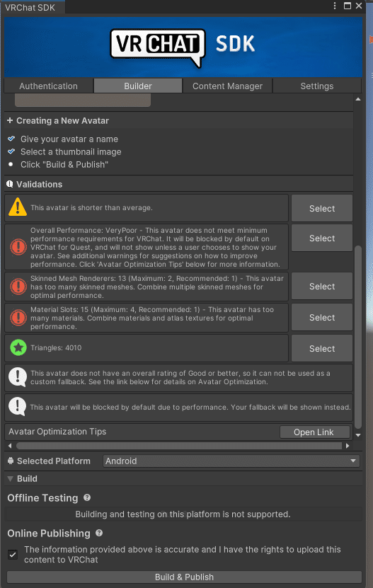Click the Android robot icon beside Selected Platform
373x588 pixels.
click(11, 461)
